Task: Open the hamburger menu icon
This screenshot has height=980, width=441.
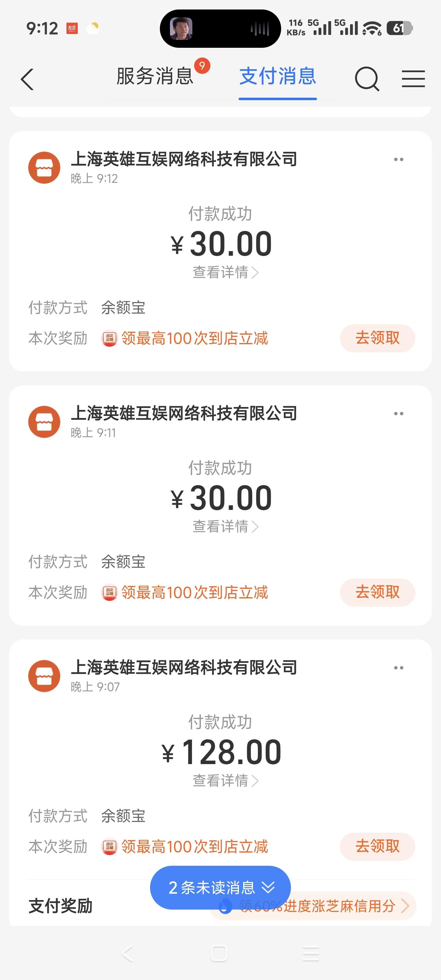Action: (x=413, y=79)
